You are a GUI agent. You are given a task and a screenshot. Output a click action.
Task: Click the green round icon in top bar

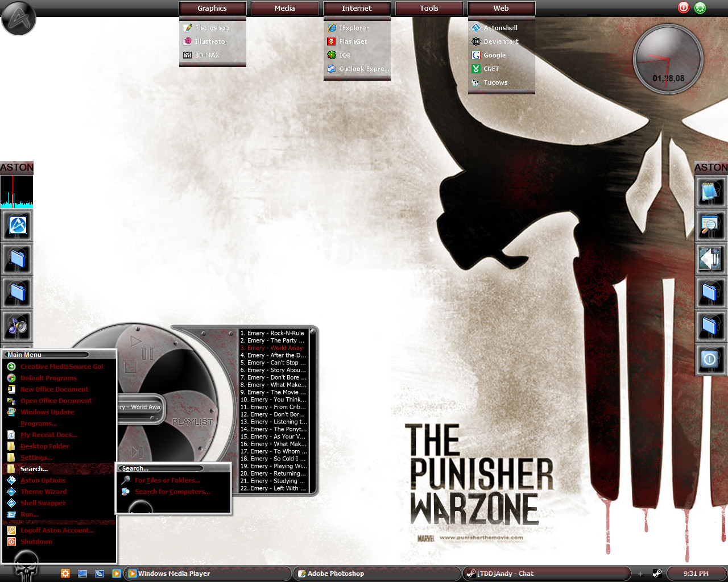[700, 8]
